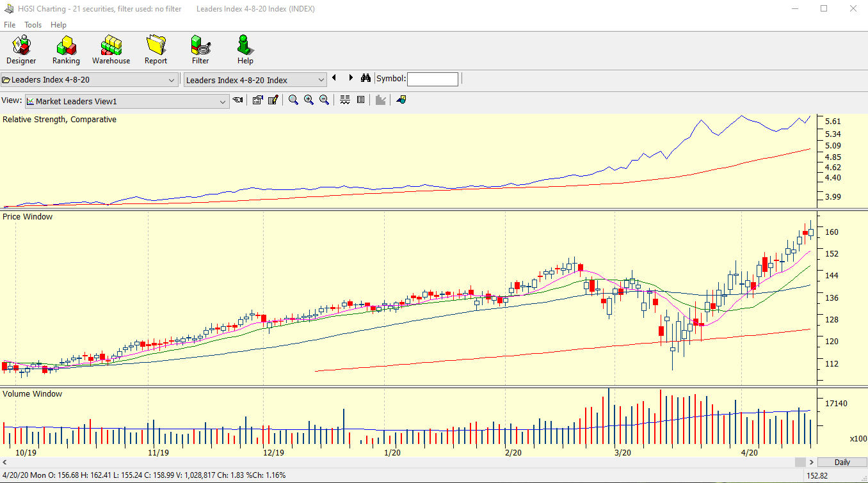
Task: Click the zoom out magnifier icon
Action: 324,100
